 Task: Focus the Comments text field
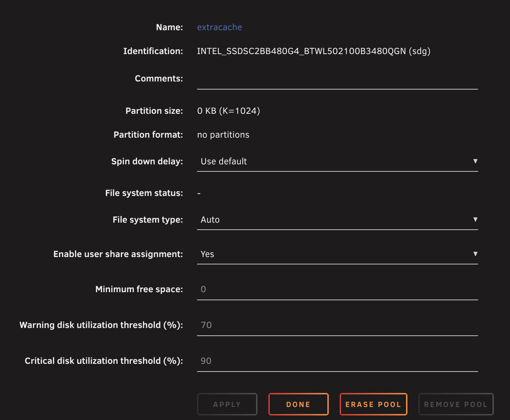click(338, 79)
